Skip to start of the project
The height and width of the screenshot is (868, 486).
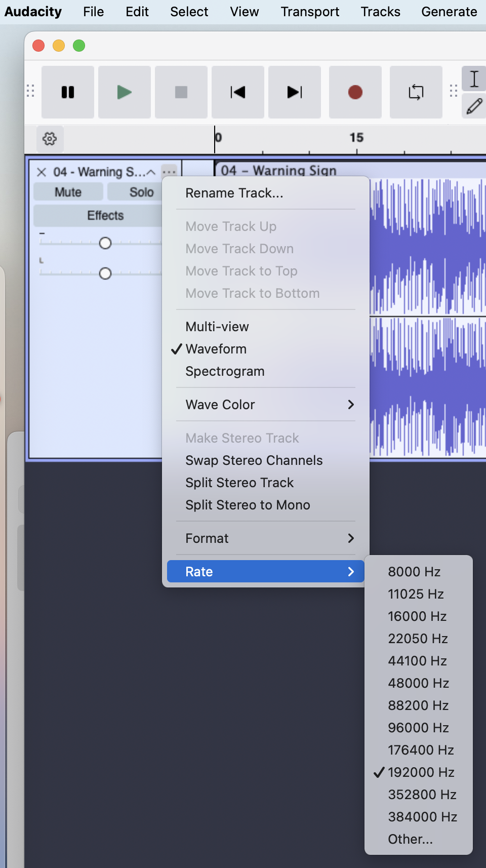tap(238, 92)
